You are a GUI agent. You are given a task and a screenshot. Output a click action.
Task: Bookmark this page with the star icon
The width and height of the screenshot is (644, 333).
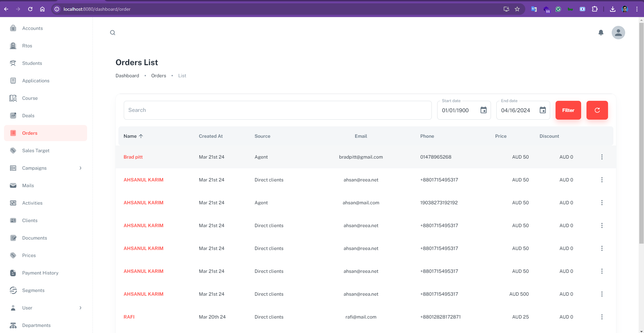[517, 9]
